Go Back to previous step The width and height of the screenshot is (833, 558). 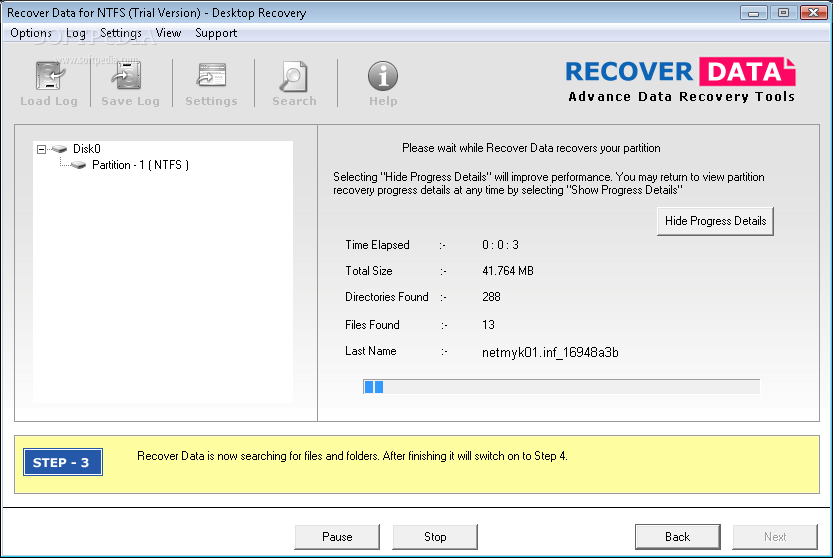point(678,537)
